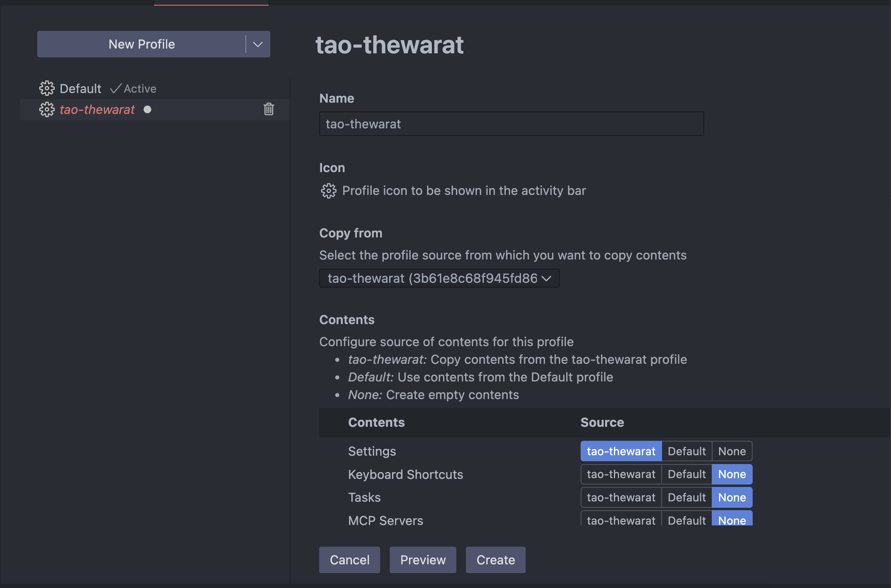This screenshot has width=891, height=588.
Task: Delete the tao-thewarat profile with trash icon
Action: [x=269, y=109]
